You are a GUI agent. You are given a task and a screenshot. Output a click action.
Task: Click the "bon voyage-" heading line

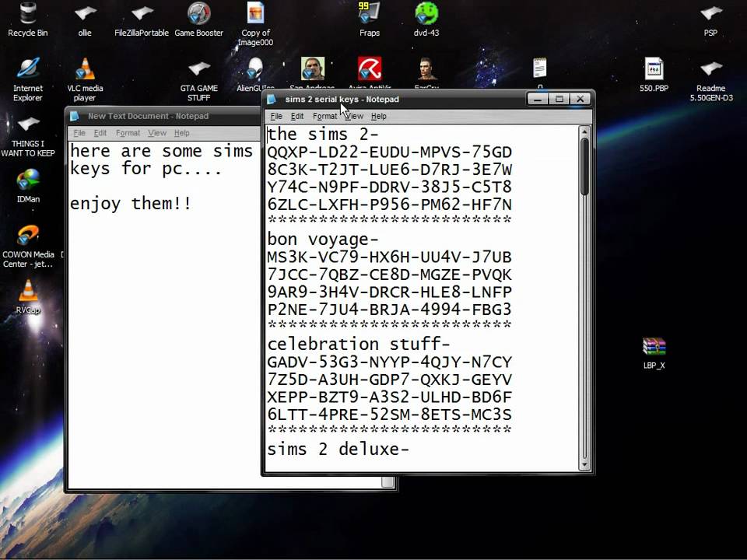coord(323,239)
